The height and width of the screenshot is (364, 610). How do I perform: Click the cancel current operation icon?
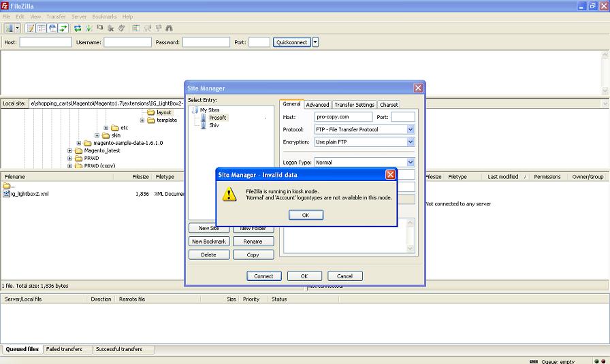[100, 28]
